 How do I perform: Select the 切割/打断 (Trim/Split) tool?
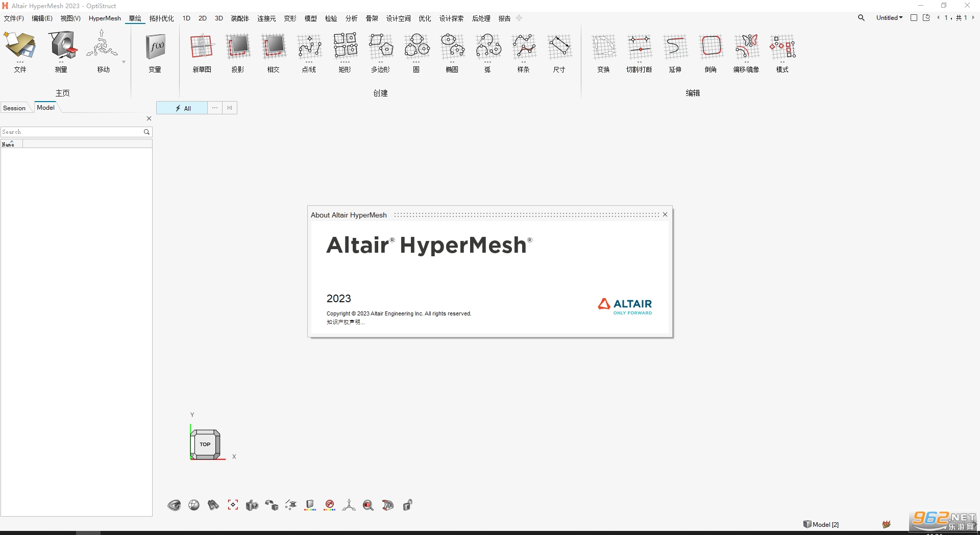(x=640, y=46)
